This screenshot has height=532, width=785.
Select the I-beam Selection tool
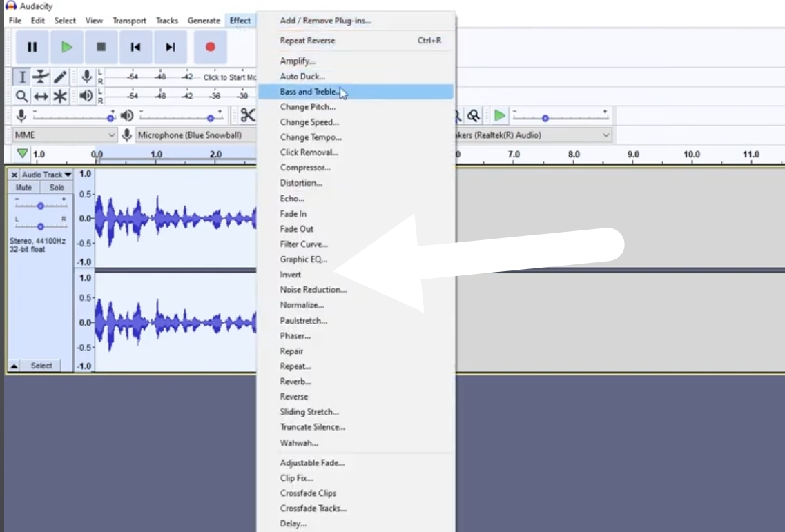(x=21, y=77)
